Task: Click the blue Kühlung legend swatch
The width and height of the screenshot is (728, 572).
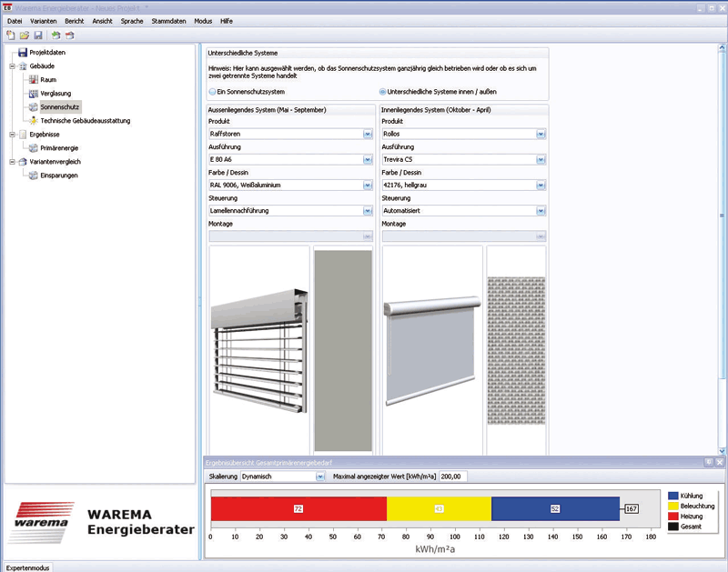Action: tap(672, 496)
